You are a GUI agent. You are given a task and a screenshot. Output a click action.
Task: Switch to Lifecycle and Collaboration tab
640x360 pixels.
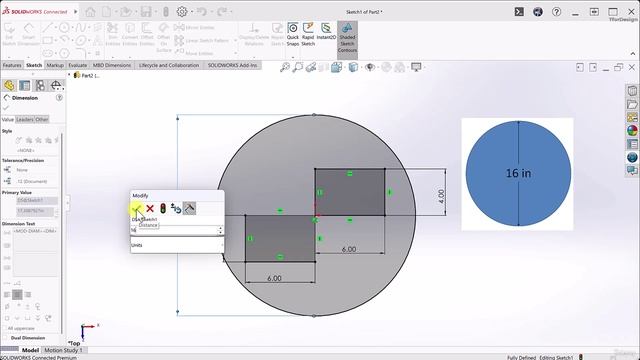coord(169,65)
